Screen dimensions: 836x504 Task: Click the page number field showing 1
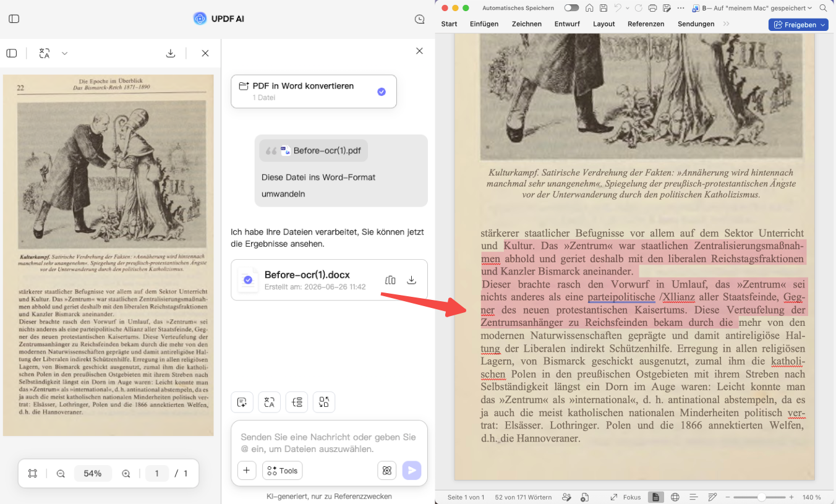[157, 474]
